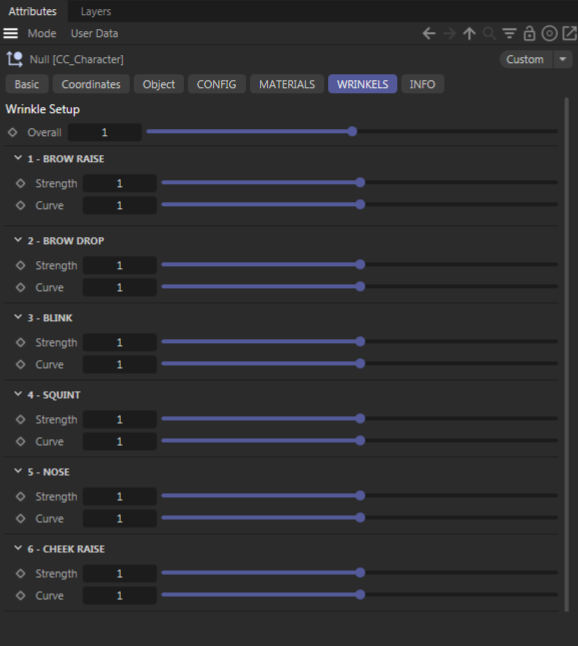Open the Custom dropdown arrow
The image size is (578, 646).
coord(563,59)
